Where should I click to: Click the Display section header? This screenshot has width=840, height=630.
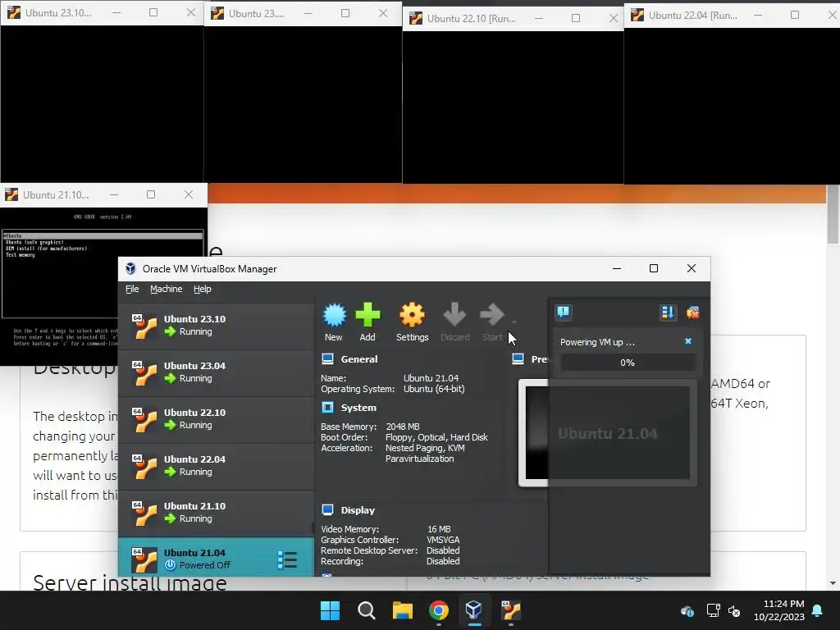358,510
